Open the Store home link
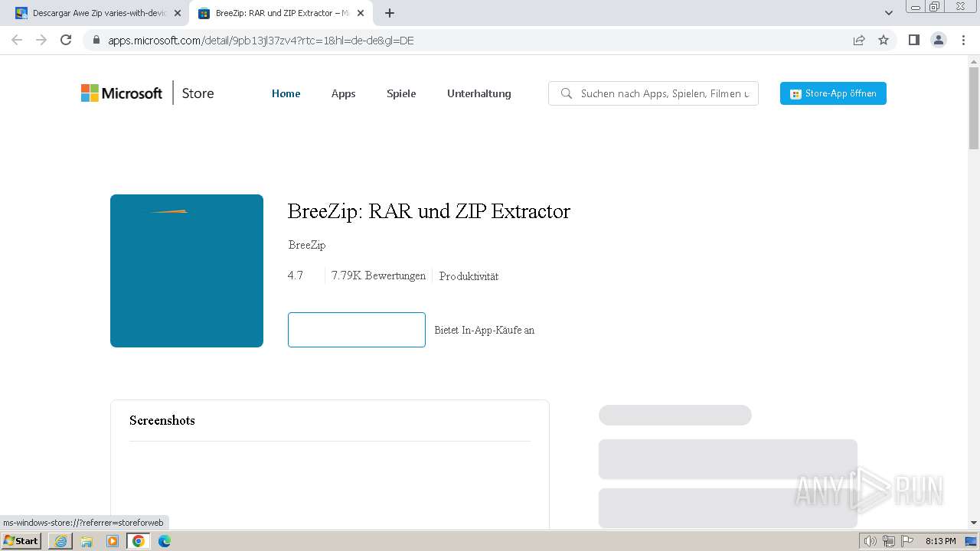 pos(198,93)
